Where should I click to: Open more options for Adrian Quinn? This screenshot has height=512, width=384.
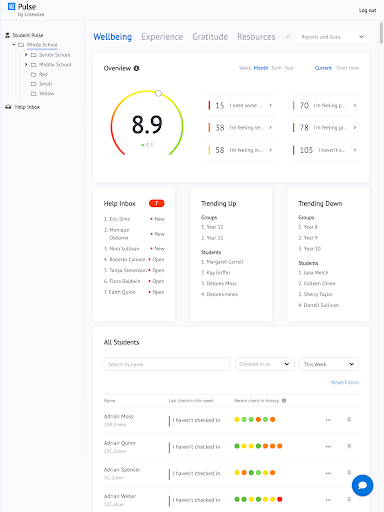328,446
